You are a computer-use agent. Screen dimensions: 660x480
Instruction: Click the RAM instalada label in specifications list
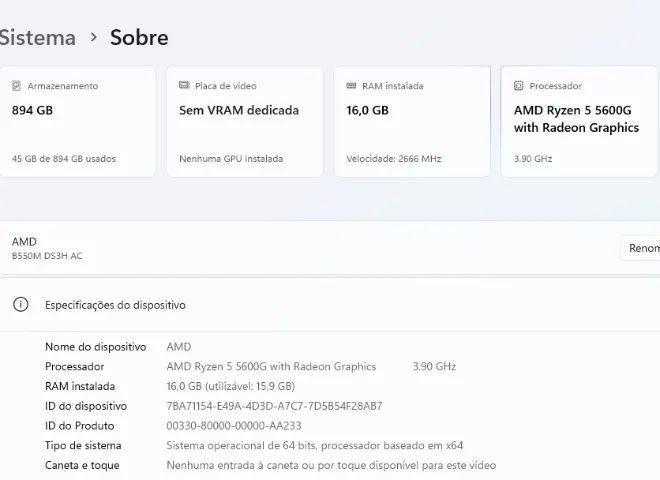pos(80,387)
